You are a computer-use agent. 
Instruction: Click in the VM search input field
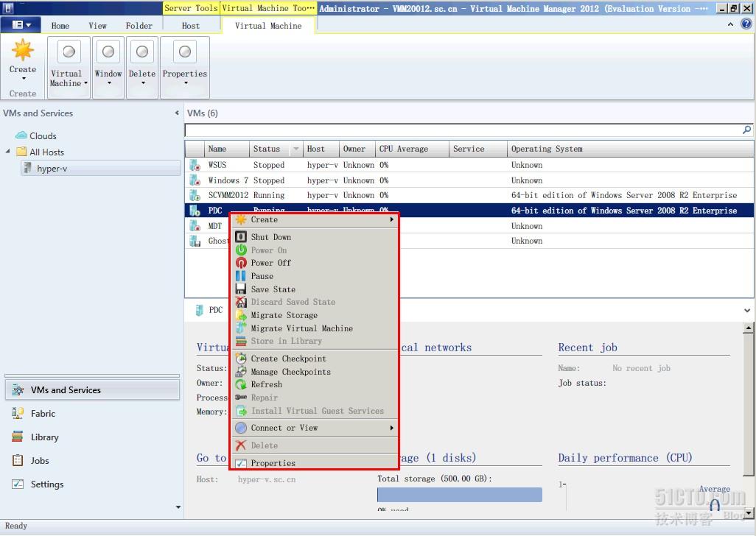click(x=463, y=130)
